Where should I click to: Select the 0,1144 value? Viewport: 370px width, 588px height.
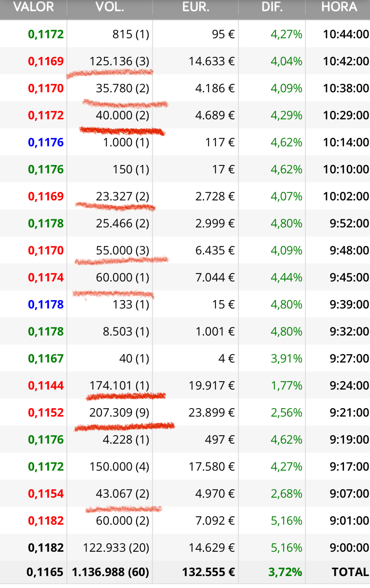[46, 386]
